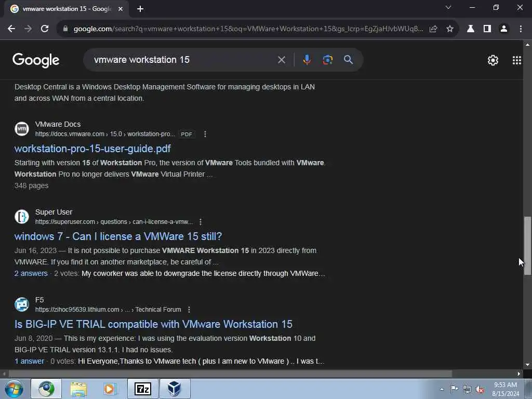Viewport: 532px width, 399px height.
Task: Clear the search box with the X
Action: [x=282, y=60]
